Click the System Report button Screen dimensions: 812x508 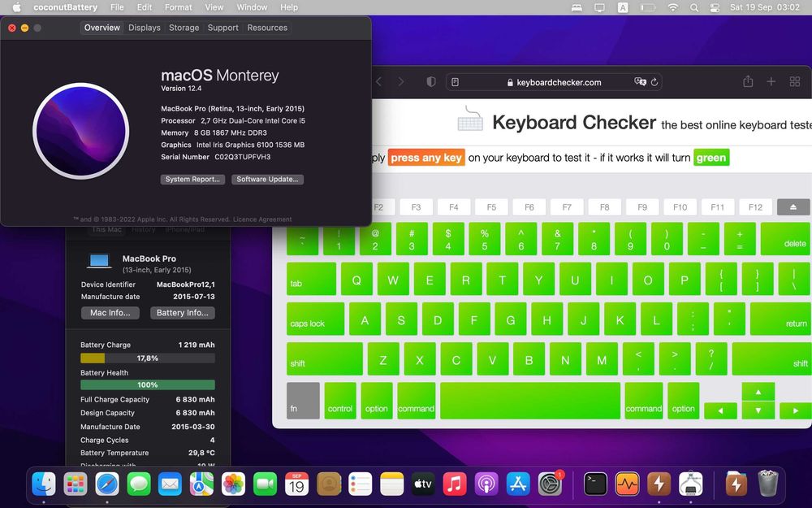click(x=192, y=180)
